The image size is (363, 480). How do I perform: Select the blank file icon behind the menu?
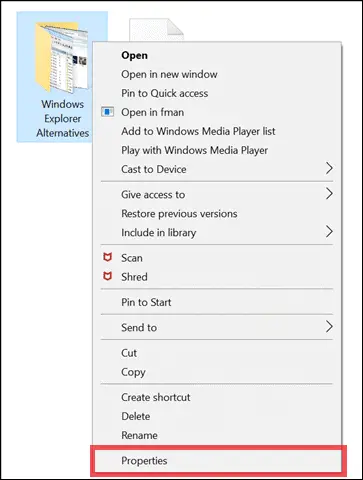tap(156, 30)
